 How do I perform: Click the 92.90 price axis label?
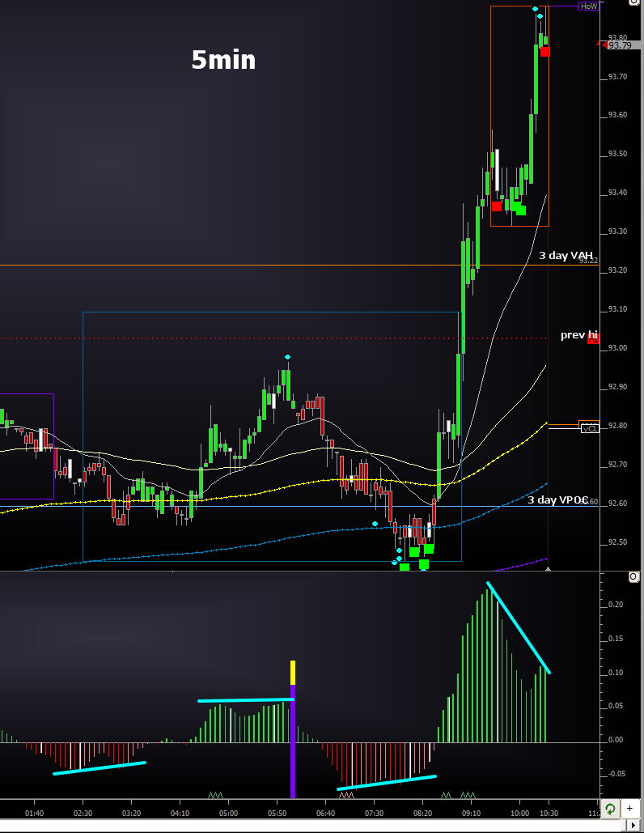(617, 387)
